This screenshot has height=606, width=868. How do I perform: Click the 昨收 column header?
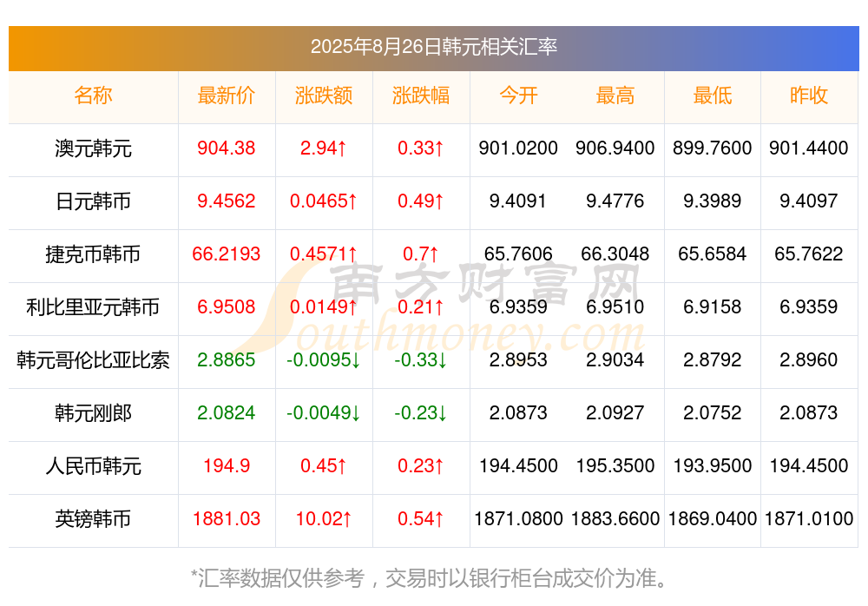[x=809, y=96]
